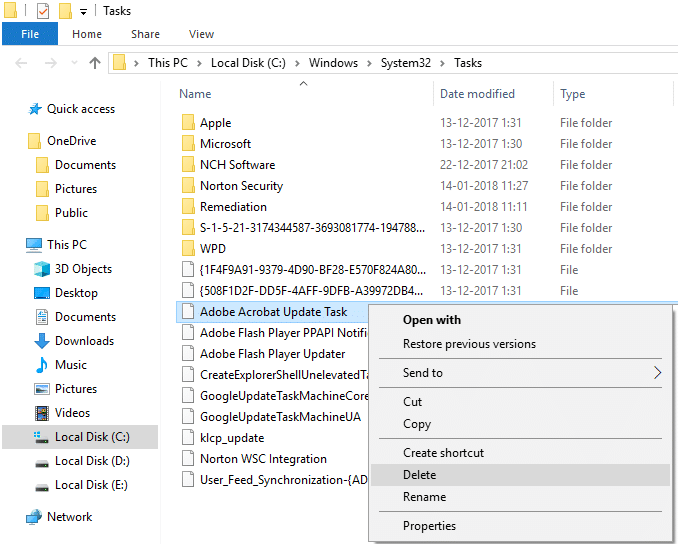Select Local Disk (D:) drive
This screenshot has width=678, height=544.
tap(92, 461)
